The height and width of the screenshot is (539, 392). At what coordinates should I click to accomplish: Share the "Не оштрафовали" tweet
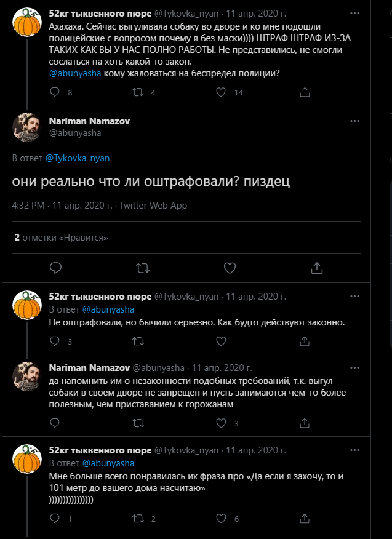pos(304,341)
